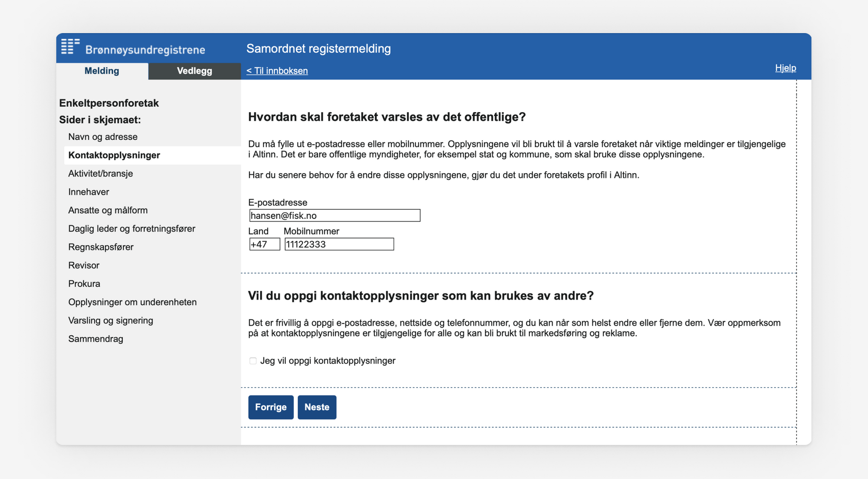Select Daglig leder og forretningsfører
The image size is (868, 479).
132,228
